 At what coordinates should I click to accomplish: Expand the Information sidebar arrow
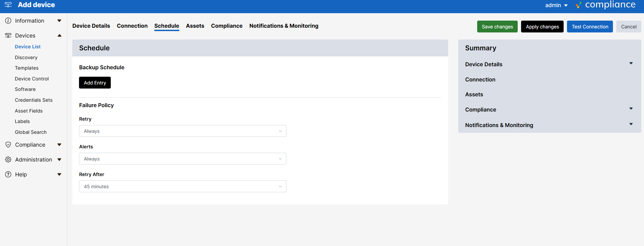(x=59, y=21)
